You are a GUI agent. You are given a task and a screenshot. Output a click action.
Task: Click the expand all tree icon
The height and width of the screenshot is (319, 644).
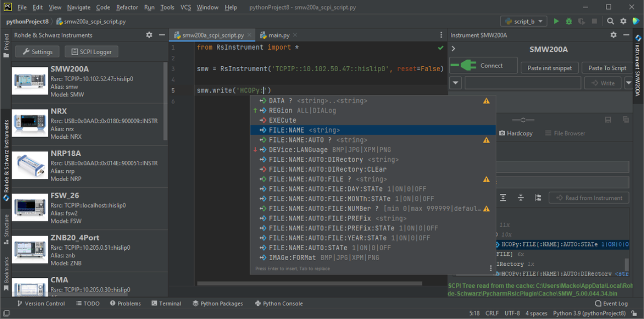[x=503, y=198]
